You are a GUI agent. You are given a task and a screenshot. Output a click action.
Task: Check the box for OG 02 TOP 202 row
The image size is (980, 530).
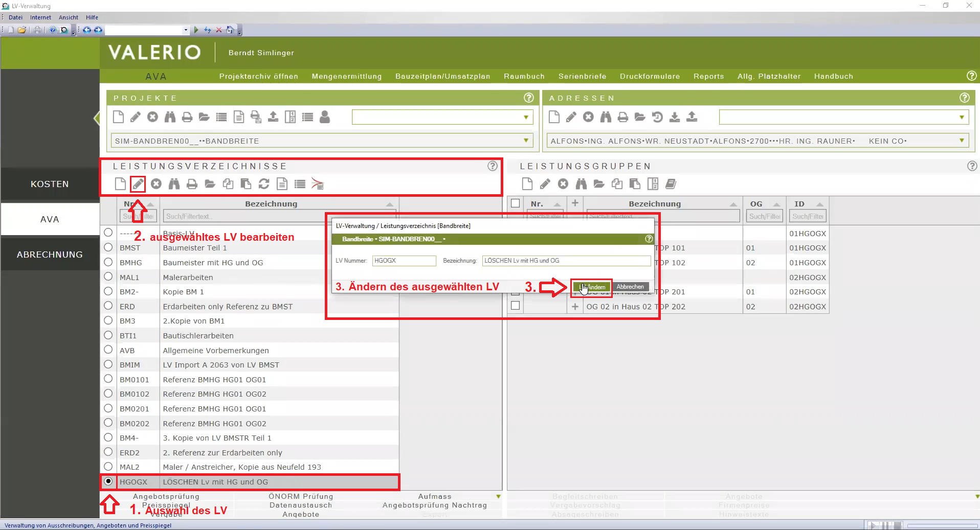coord(515,306)
